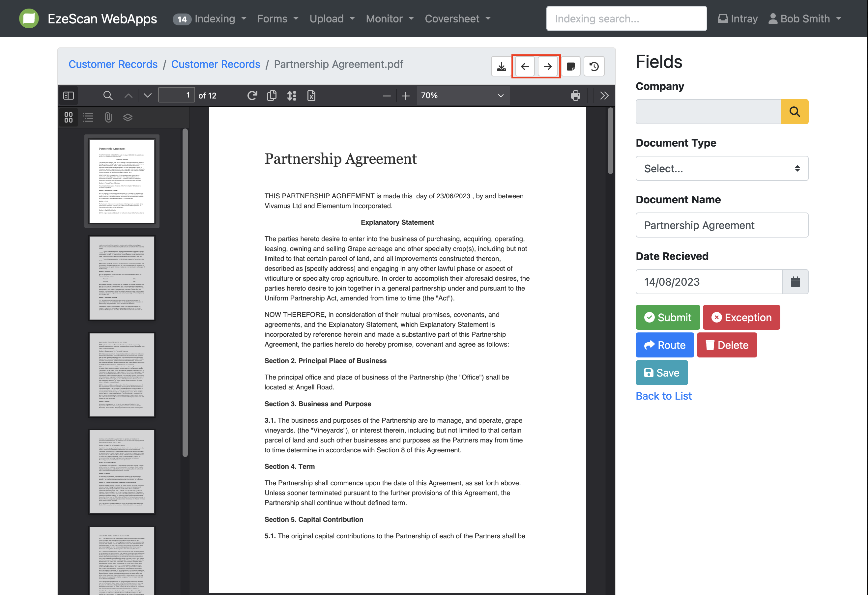Click the Back to List link
This screenshot has height=595, width=868.
[x=663, y=396]
